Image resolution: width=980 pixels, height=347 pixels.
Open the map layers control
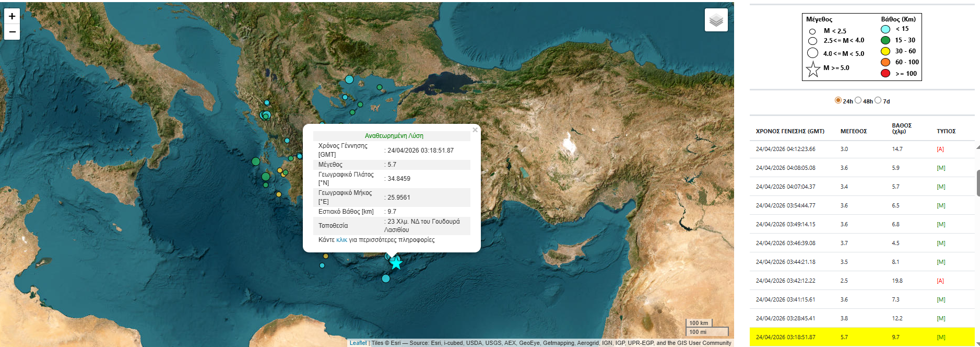tap(716, 20)
